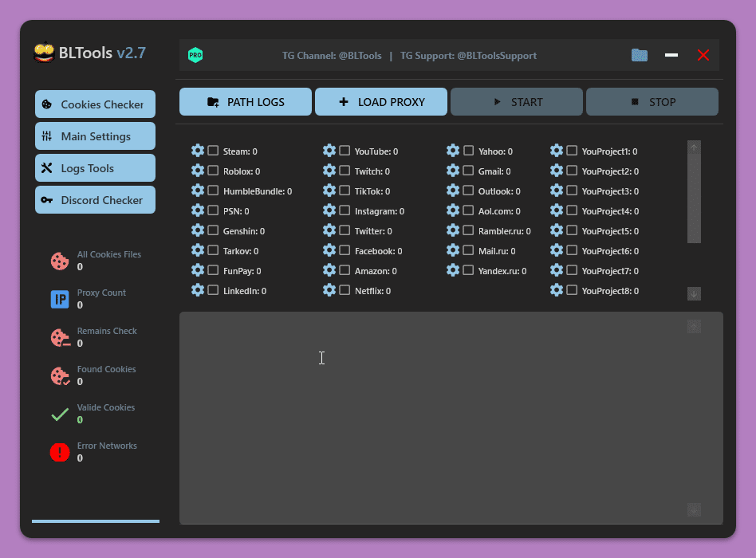Open the Netflix gear settings
The width and height of the screenshot is (756, 558).
[x=329, y=290]
